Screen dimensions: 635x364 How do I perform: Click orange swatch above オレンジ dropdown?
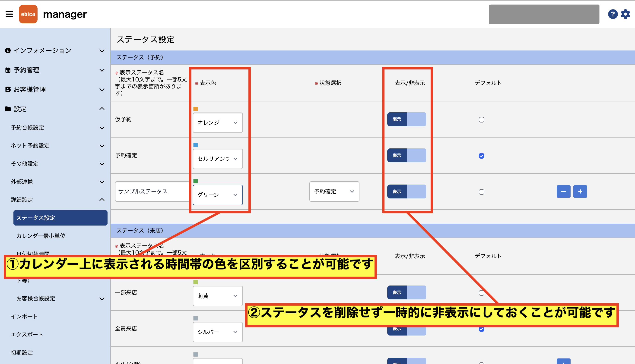click(196, 109)
